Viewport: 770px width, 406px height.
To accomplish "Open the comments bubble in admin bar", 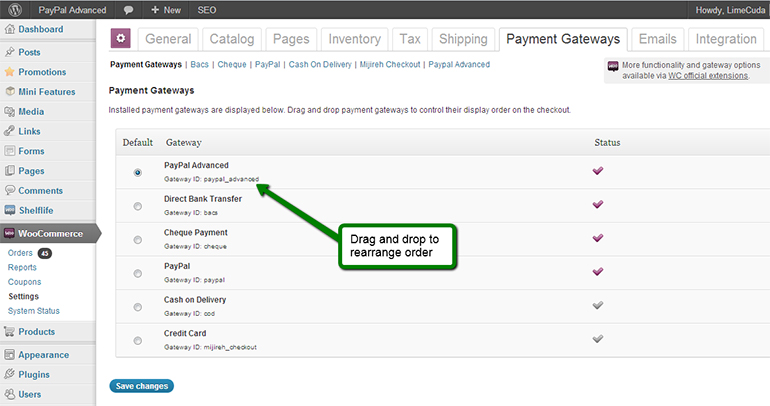I will (129, 9).
